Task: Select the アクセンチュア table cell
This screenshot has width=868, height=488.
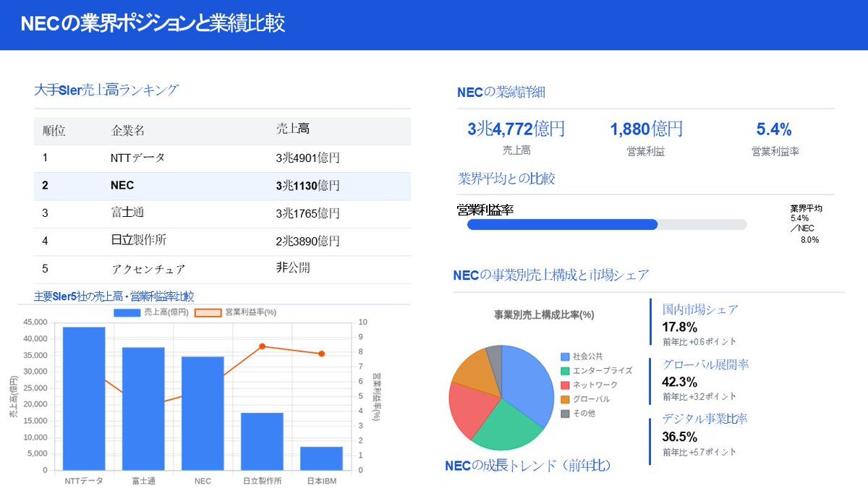Action: pyautogui.click(x=148, y=269)
